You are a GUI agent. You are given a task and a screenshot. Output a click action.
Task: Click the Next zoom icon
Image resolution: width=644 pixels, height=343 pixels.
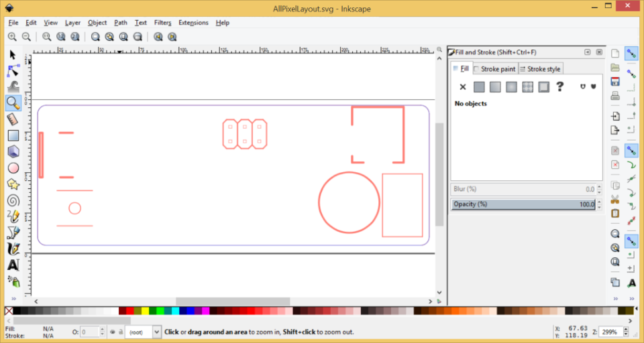pyautogui.click(x=172, y=37)
